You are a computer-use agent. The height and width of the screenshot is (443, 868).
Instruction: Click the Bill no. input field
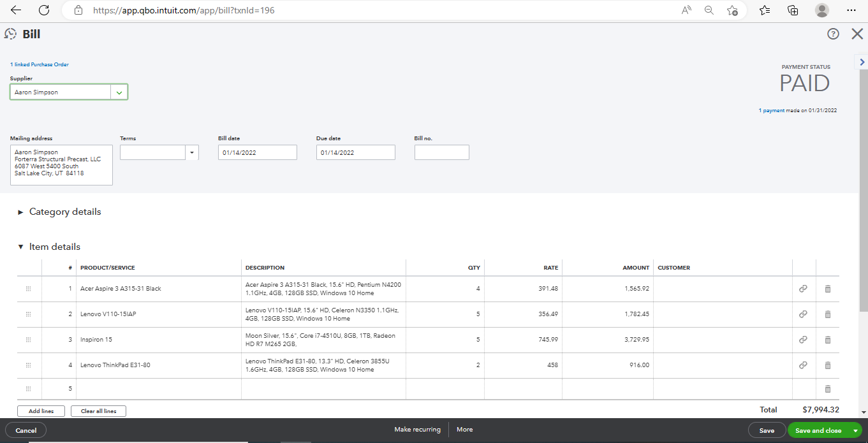tap(441, 152)
